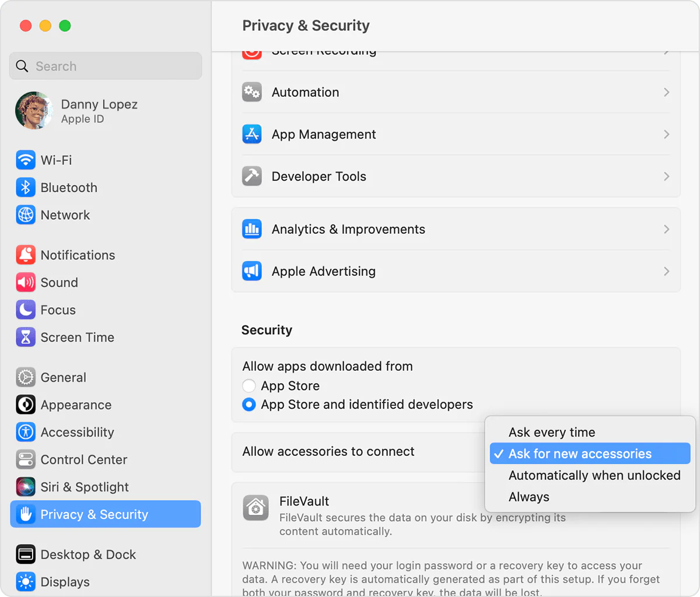700x597 pixels.
Task: Select Automatically when unlocked option
Action: pyautogui.click(x=594, y=475)
